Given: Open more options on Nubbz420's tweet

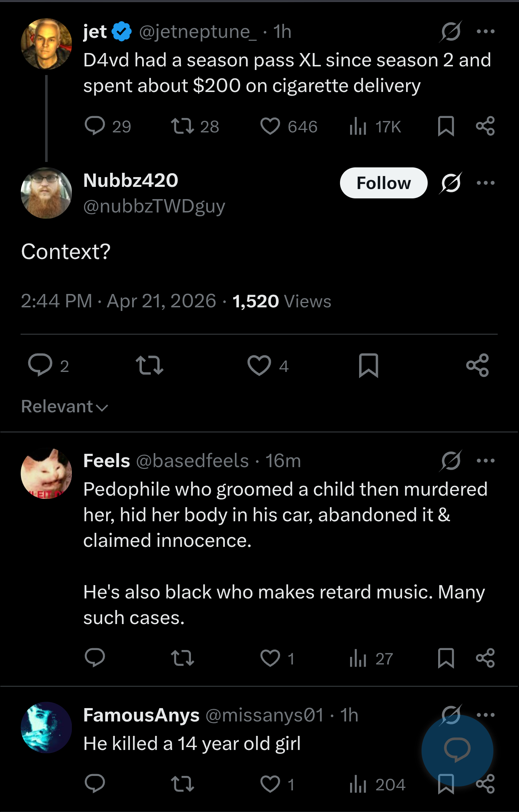Looking at the screenshot, I should click(x=485, y=183).
